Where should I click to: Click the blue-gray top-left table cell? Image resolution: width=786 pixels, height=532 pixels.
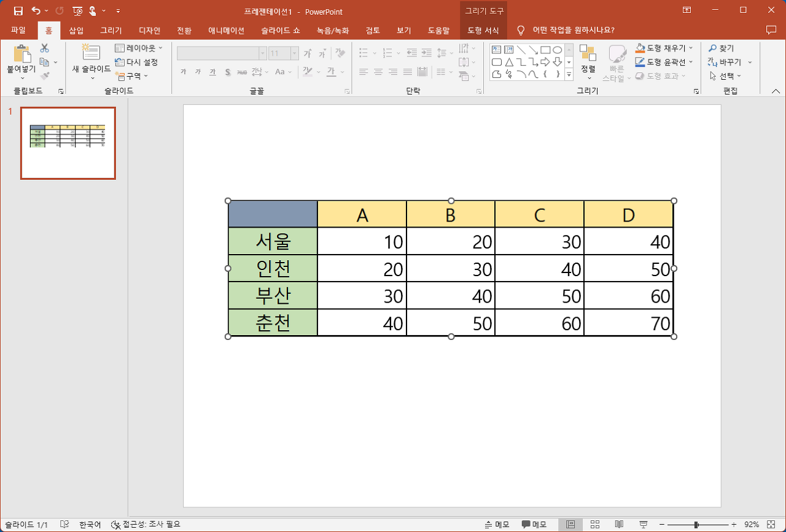273,214
